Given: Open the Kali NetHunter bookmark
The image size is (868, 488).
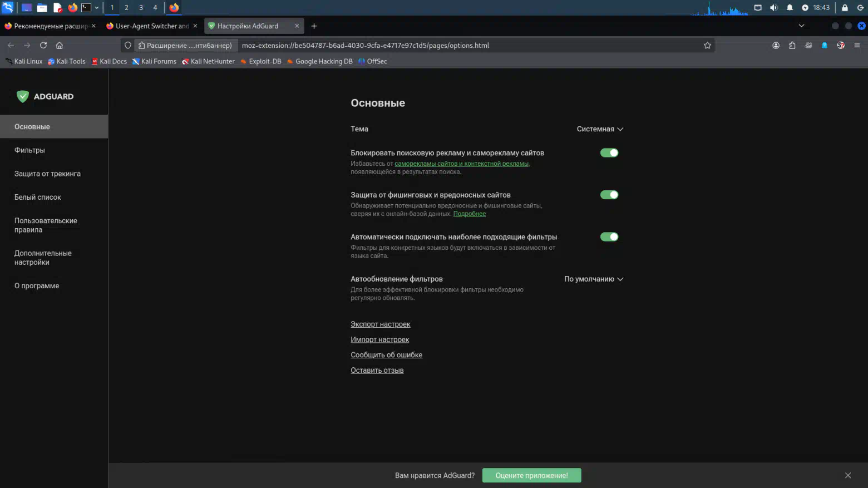Looking at the screenshot, I should click(x=208, y=62).
